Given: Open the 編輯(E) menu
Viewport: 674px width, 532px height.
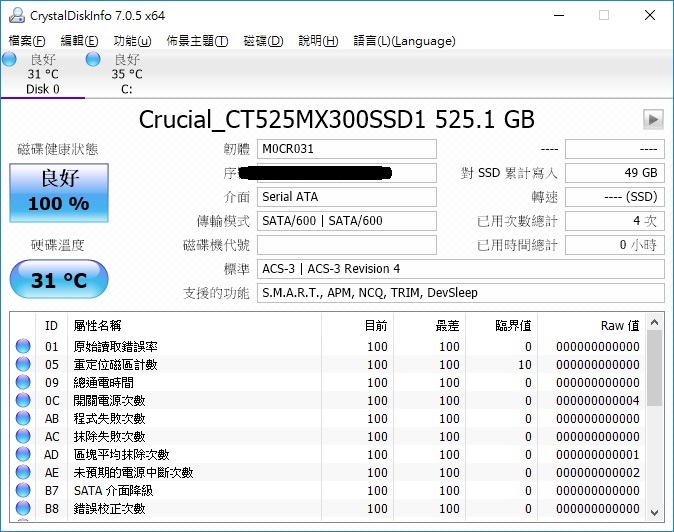Looking at the screenshot, I should (79, 41).
